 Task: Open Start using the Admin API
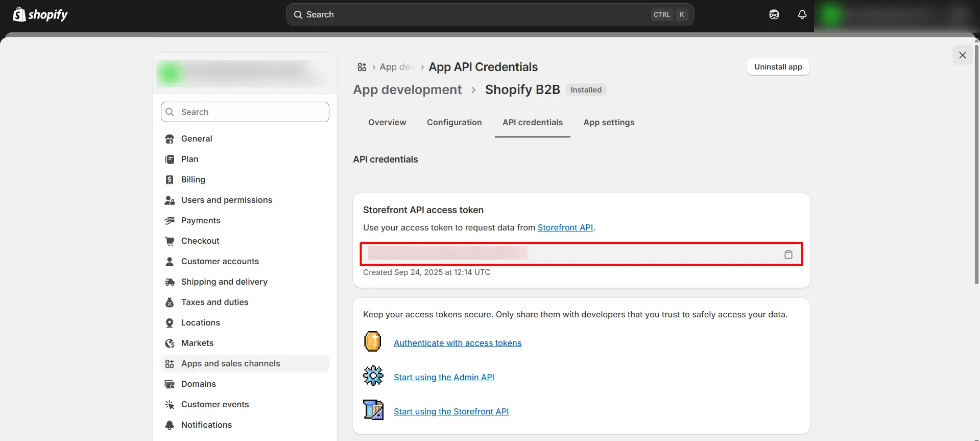pyautogui.click(x=444, y=377)
